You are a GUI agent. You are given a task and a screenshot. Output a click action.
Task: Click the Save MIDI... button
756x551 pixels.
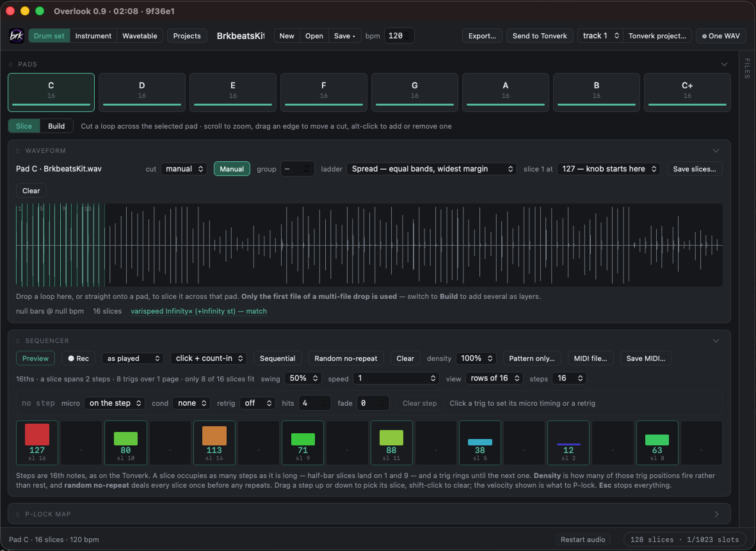646,358
